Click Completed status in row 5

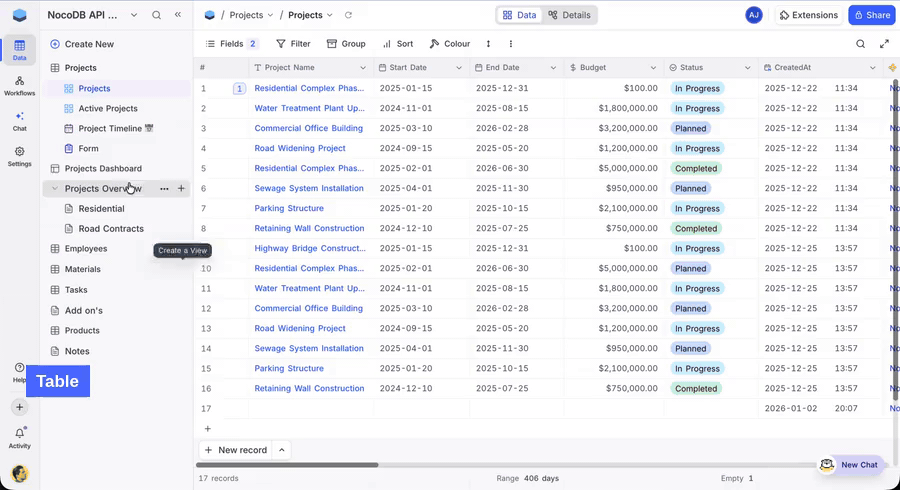pos(696,169)
